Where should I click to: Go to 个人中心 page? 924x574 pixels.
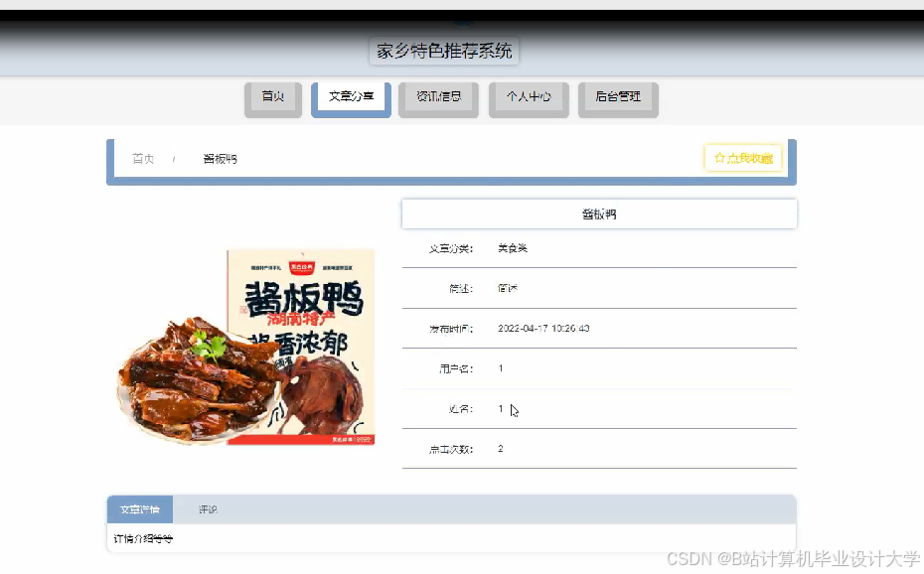click(x=529, y=99)
